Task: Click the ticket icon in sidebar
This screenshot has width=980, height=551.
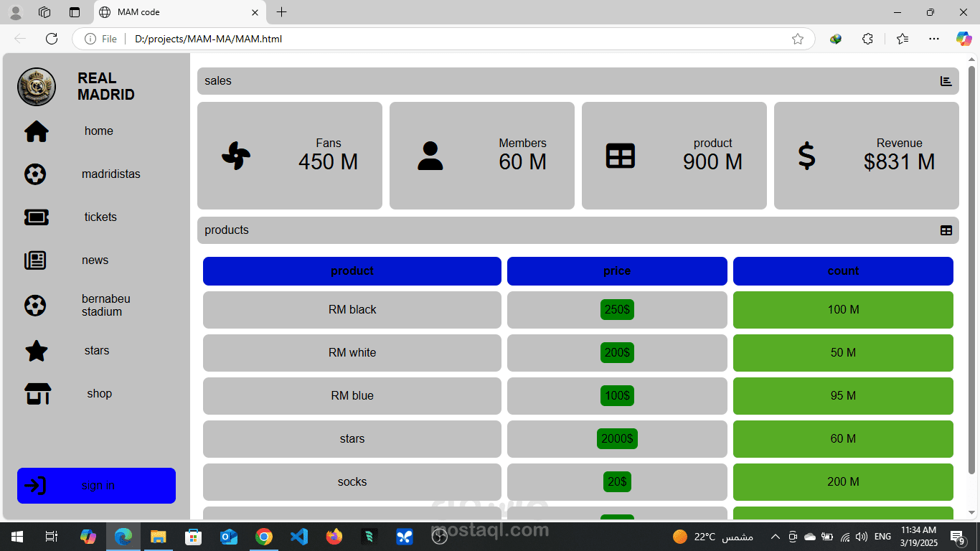Action: click(x=37, y=217)
